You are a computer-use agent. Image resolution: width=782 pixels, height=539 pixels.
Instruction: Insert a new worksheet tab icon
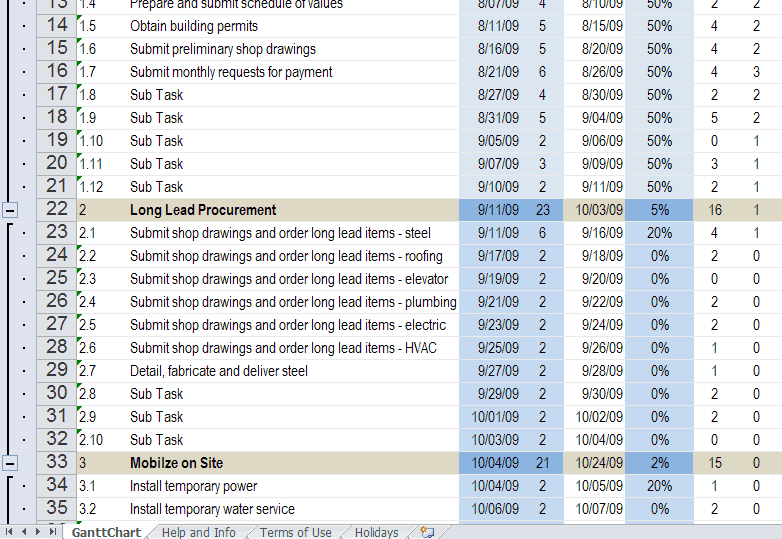click(x=427, y=532)
